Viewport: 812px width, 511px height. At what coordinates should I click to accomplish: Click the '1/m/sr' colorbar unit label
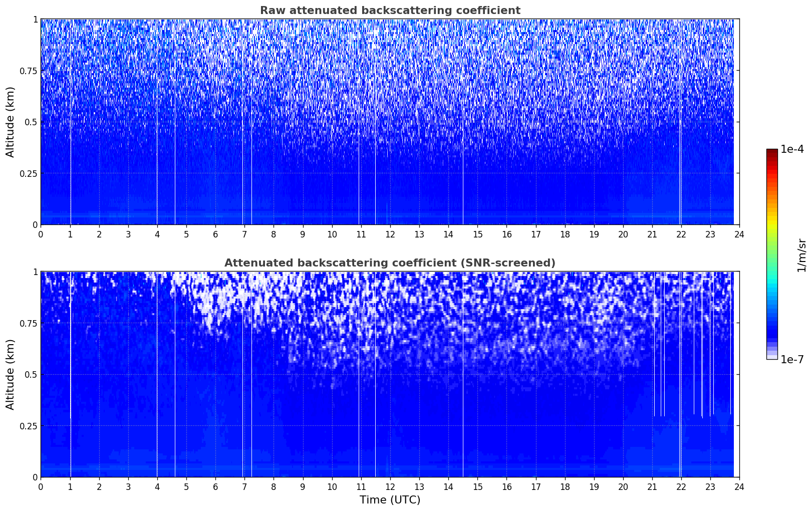click(801, 255)
